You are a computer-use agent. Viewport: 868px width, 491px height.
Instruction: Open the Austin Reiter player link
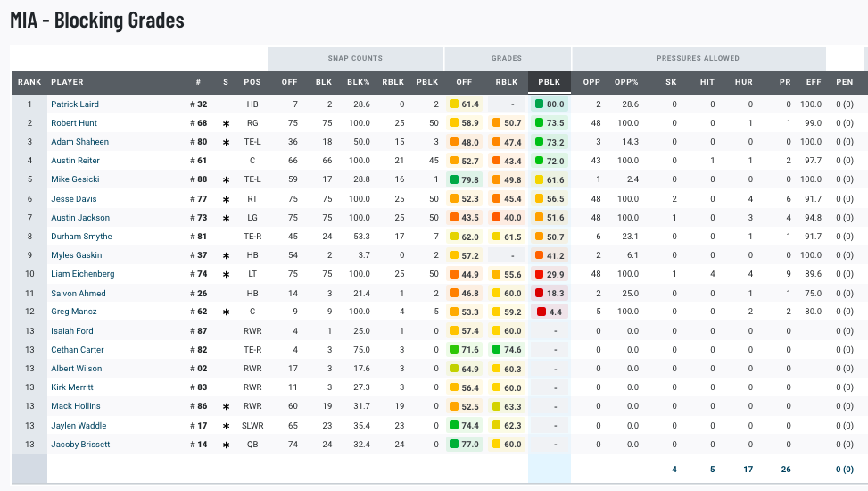tap(75, 161)
